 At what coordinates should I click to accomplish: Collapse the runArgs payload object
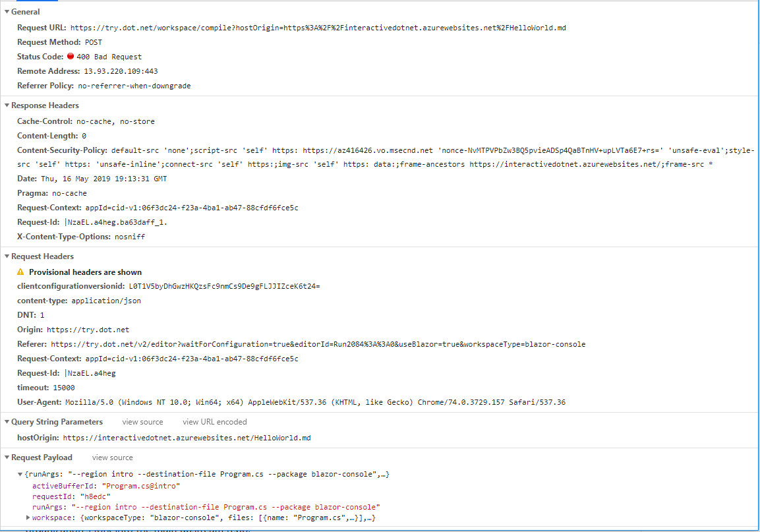(19, 473)
